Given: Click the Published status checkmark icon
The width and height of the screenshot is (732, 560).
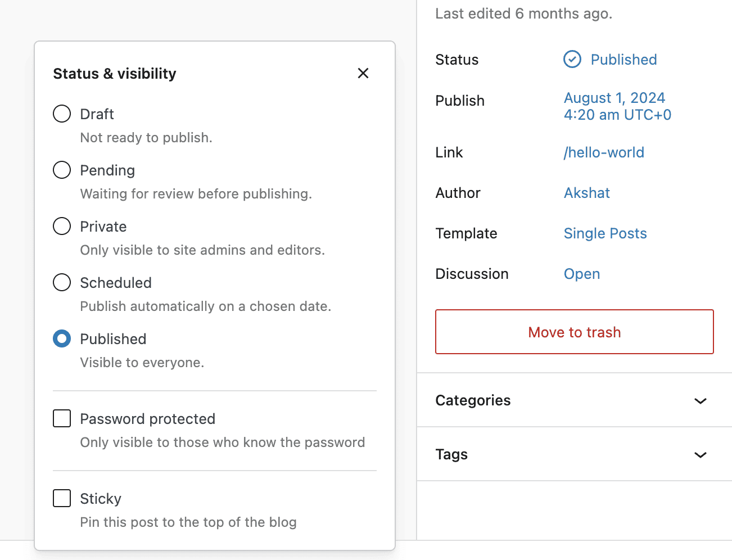Looking at the screenshot, I should (x=572, y=59).
